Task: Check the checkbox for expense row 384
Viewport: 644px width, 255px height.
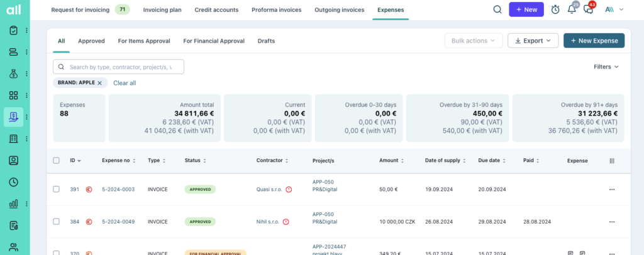Action: (x=56, y=222)
